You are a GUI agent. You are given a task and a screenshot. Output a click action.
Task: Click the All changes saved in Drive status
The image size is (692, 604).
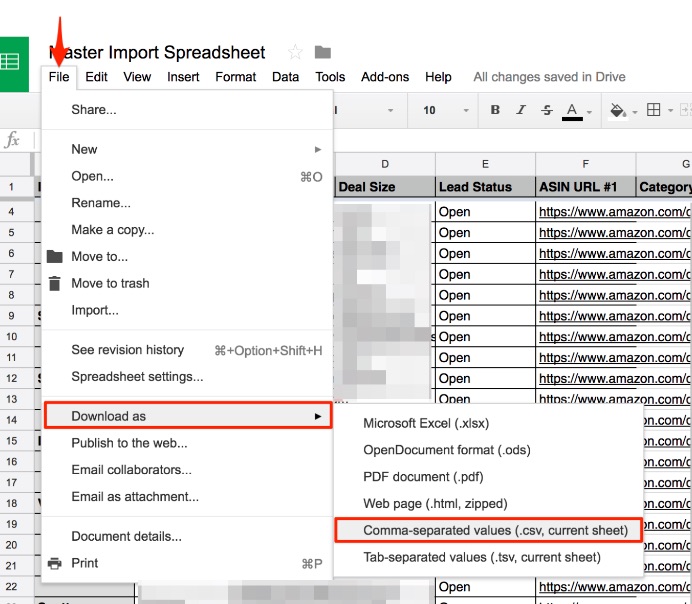(549, 77)
